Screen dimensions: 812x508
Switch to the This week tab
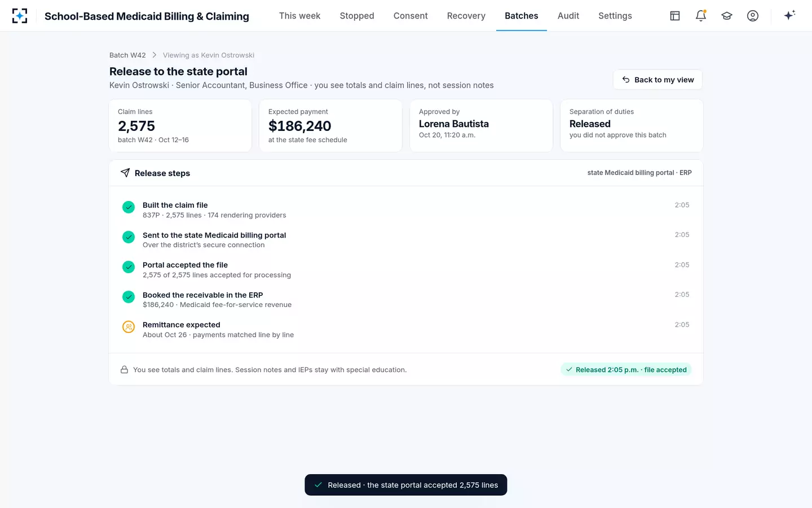pyautogui.click(x=299, y=16)
